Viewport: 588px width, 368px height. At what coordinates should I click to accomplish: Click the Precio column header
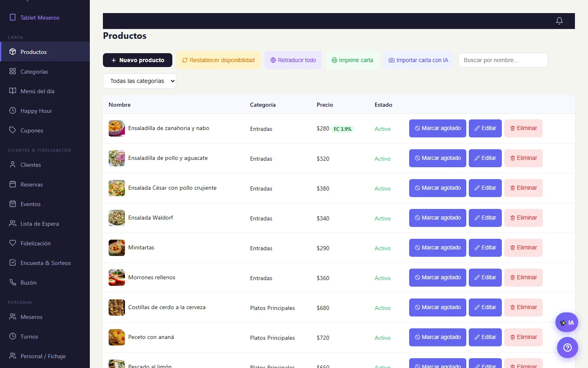(x=325, y=105)
